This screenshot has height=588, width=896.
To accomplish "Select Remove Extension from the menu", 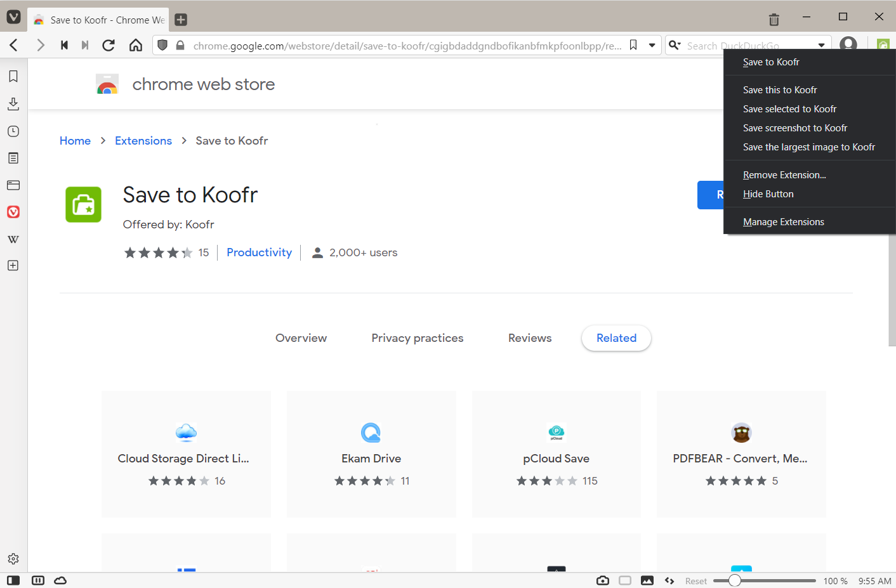I will [810, 175].
